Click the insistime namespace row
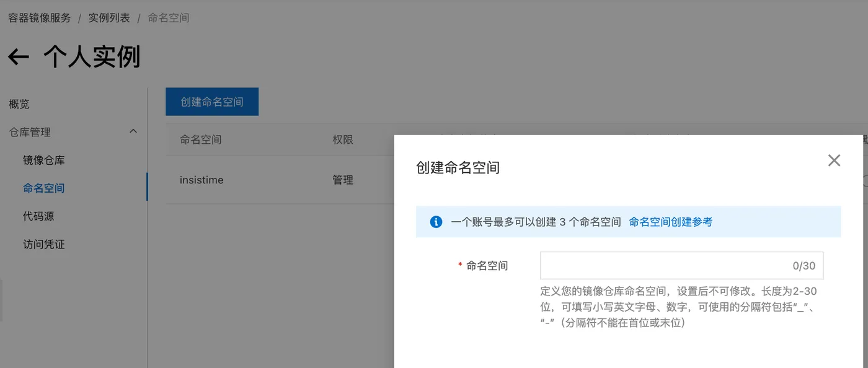Viewport: 868px width, 368px height. click(x=201, y=180)
